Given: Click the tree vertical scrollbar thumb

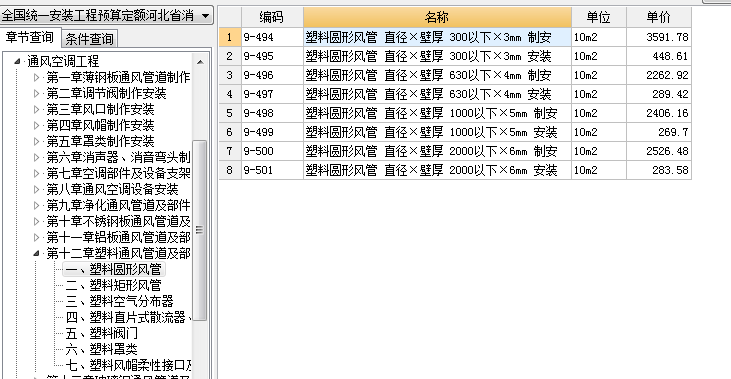Looking at the screenshot, I should (x=200, y=230).
